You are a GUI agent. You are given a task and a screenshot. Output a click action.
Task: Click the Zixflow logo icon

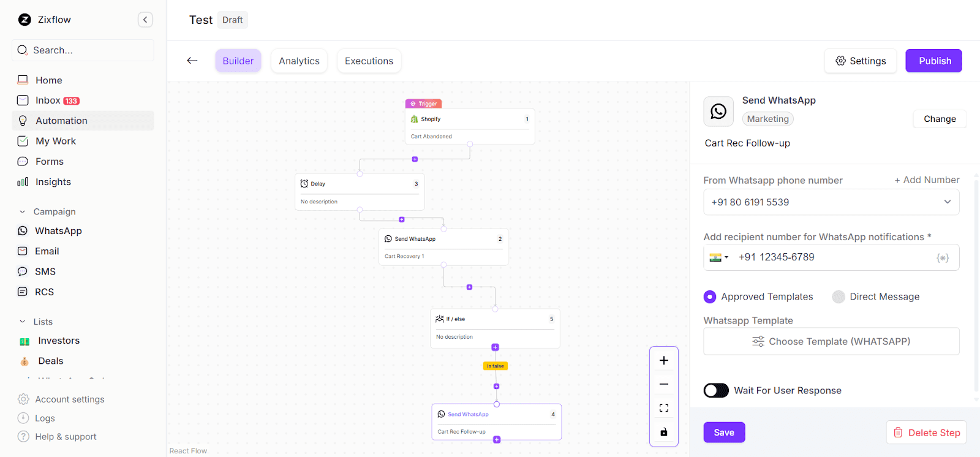(x=24, y=20)
